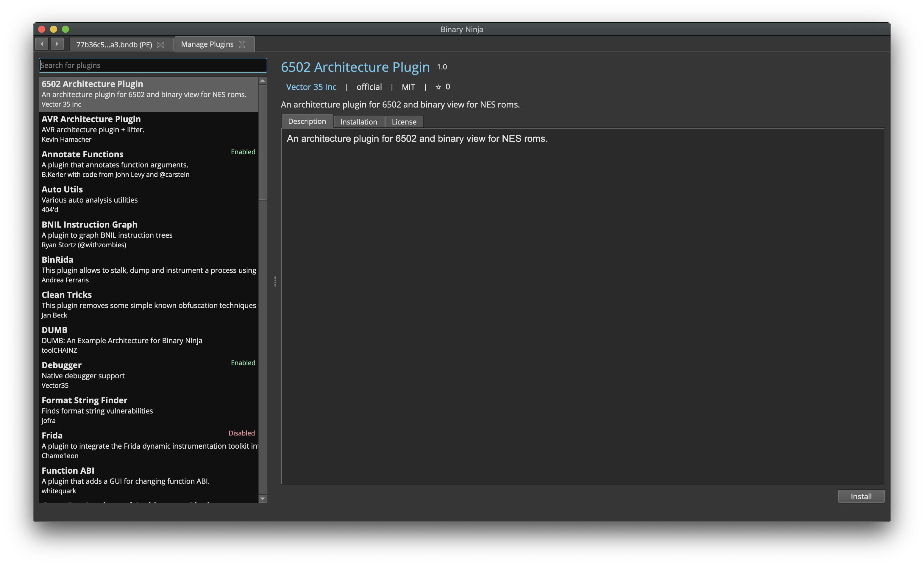Click the version number 1.0

[442, 67]
